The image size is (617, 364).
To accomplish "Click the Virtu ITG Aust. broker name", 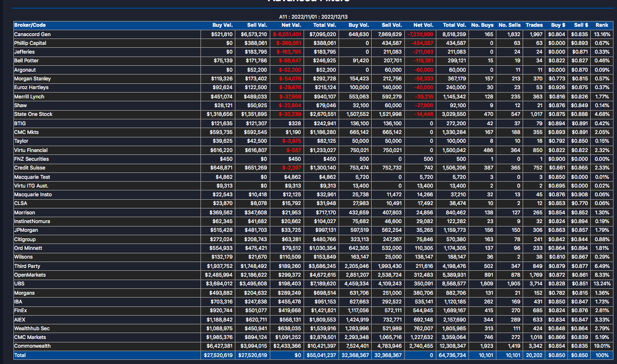I will click(x=31, y=186).
